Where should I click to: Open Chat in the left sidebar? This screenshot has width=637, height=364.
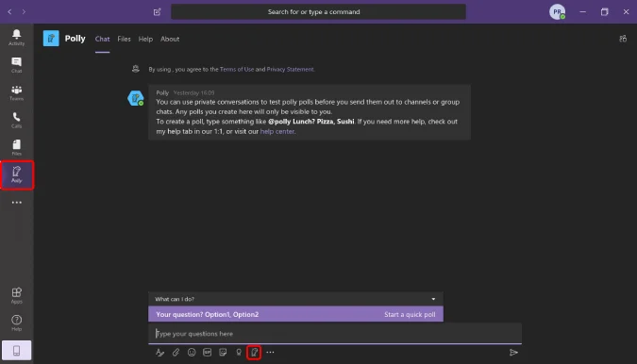pos(16,65)
